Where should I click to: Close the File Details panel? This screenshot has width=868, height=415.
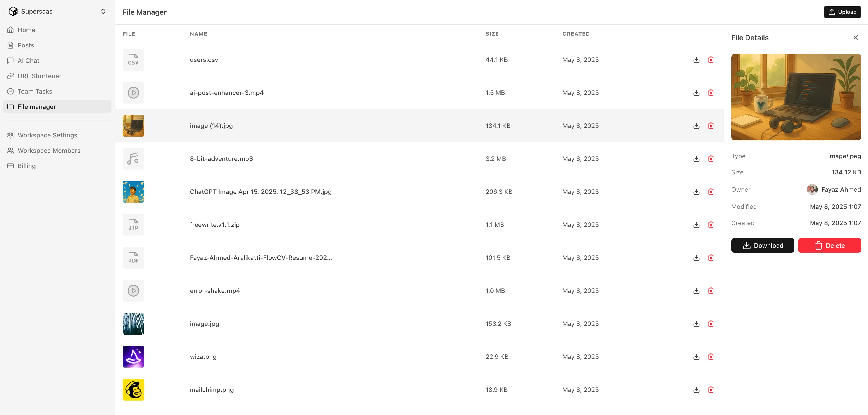[855, 38]
